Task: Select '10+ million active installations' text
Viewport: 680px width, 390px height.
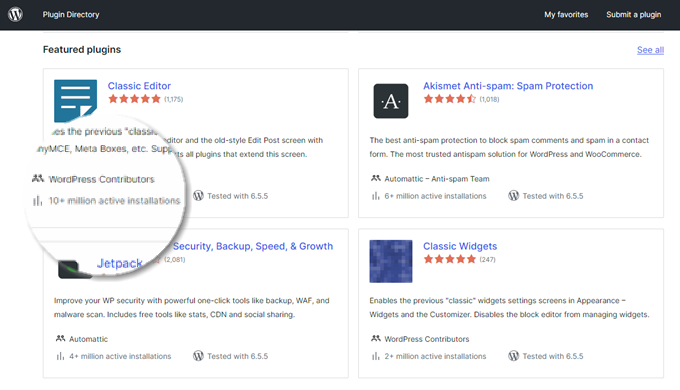Action: point(114,201)
